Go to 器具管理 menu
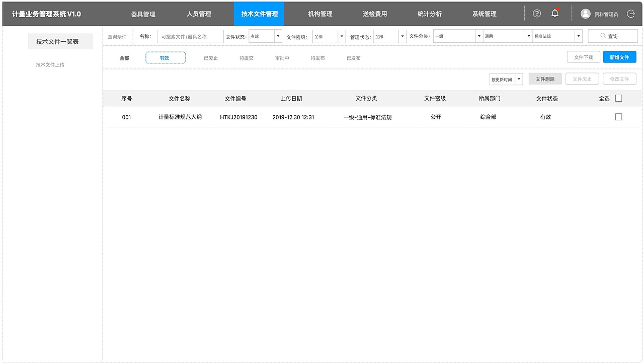The image size is (644, 364). click(x=143, y=14)
